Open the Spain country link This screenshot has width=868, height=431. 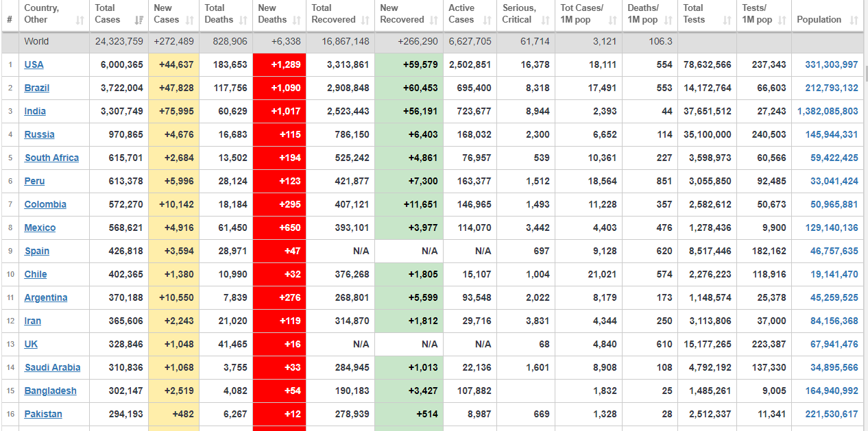37,251
